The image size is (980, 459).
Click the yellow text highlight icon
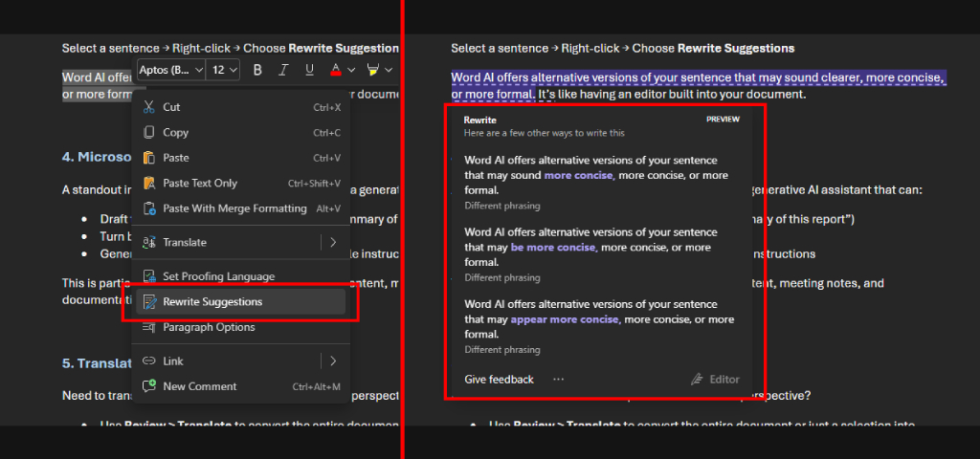(373, 69)
